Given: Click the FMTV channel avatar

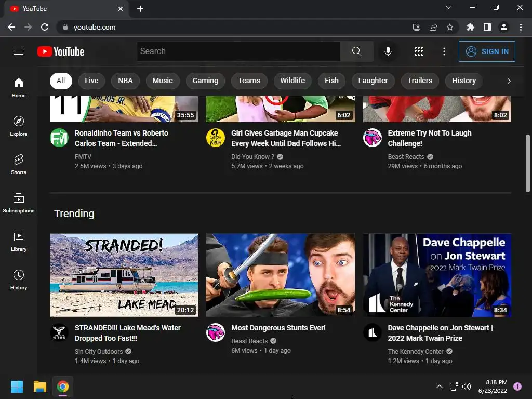Looking at the screenshot, I should (x=59, y=137).
